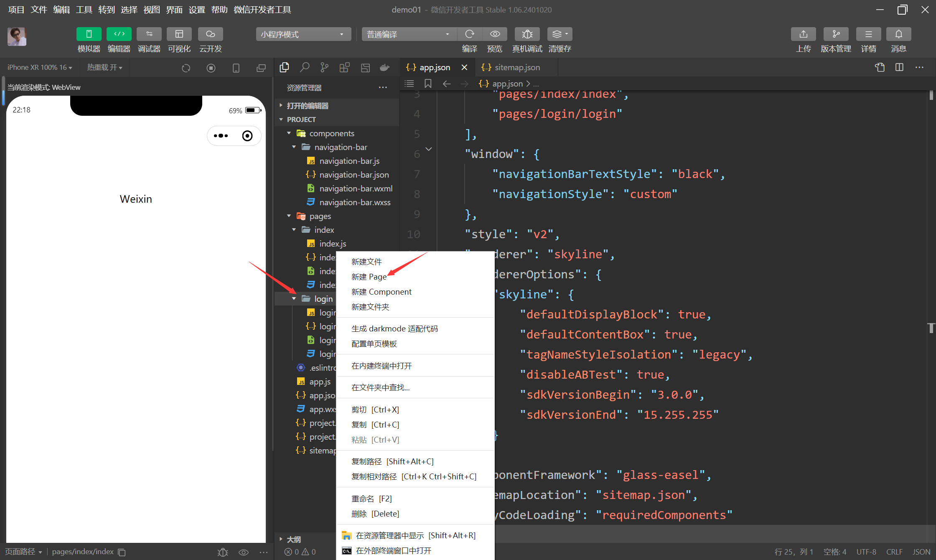Choose Rename (重命名 [F2]) in the context menu
Image resolution: width=936 pixels, height=560 pixels.
coord(371,499)
